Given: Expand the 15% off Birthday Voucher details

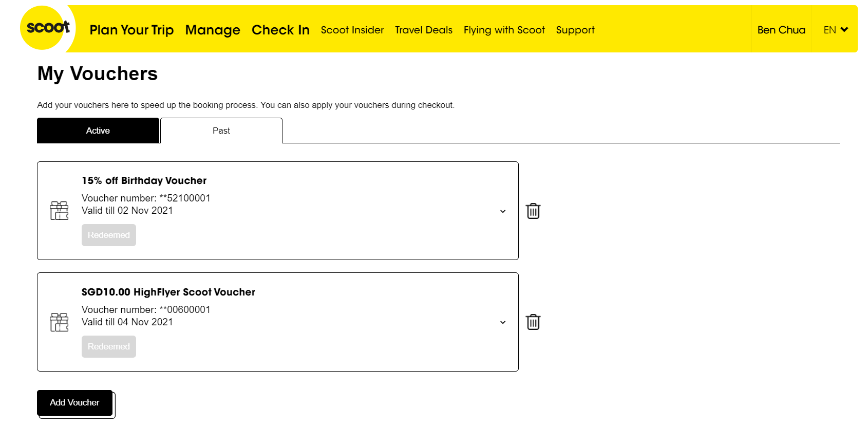Looking at the screenshot, I should point(503,211).
